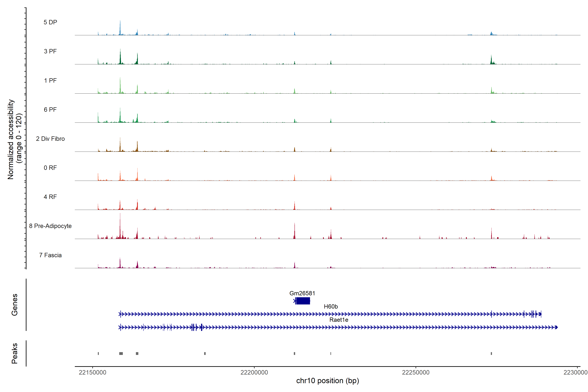Viewport: 588px width, 392px height.
Task: Click the 7 Fascia track label
Action: pyautogui.click(x=50, y=255)
